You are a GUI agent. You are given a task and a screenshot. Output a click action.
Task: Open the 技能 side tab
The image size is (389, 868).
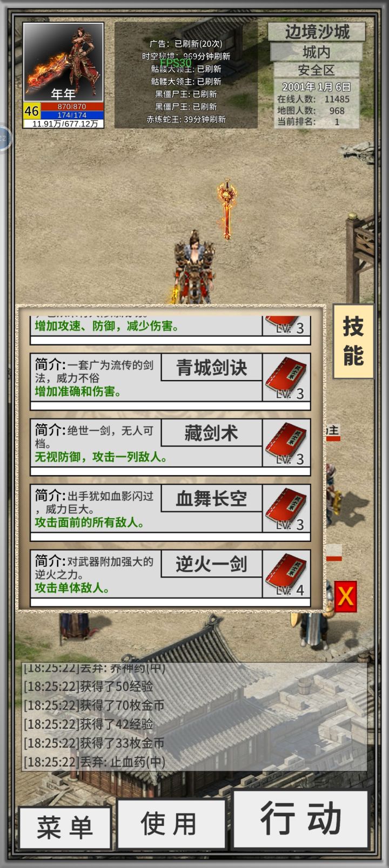[353, 341]
